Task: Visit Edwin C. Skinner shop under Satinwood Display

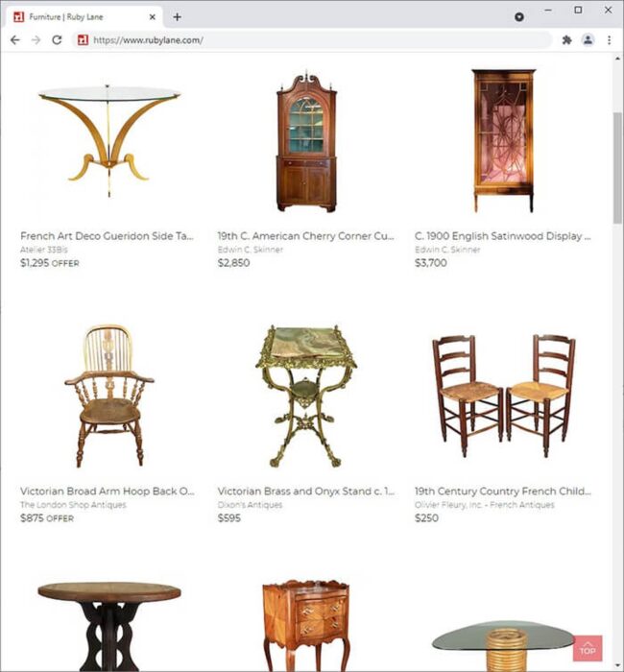Action: pos(447,250)
